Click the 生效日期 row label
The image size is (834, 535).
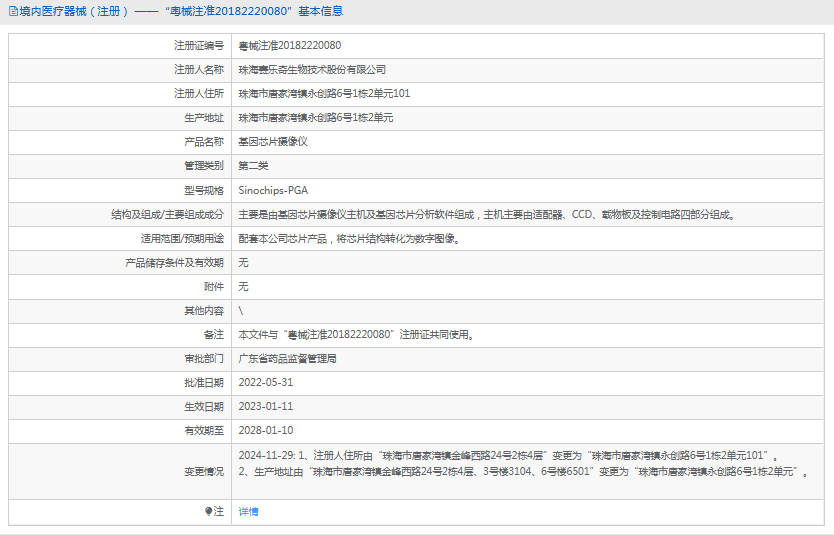[204, 406]
